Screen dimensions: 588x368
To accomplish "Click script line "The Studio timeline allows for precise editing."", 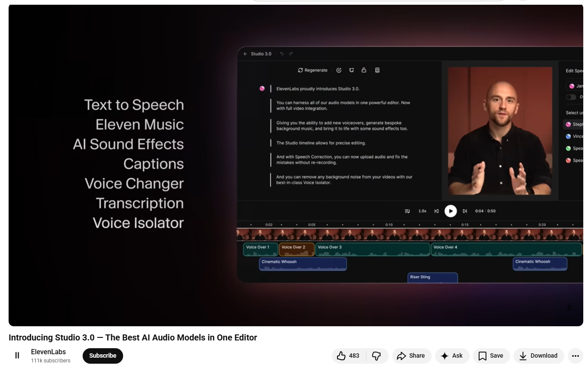I will (x=321, y=143).
